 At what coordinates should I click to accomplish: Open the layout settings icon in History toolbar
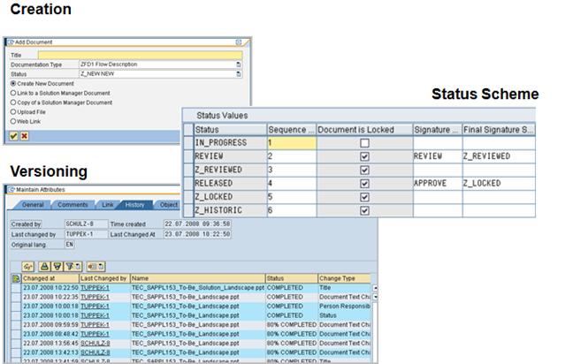[93, 267]
